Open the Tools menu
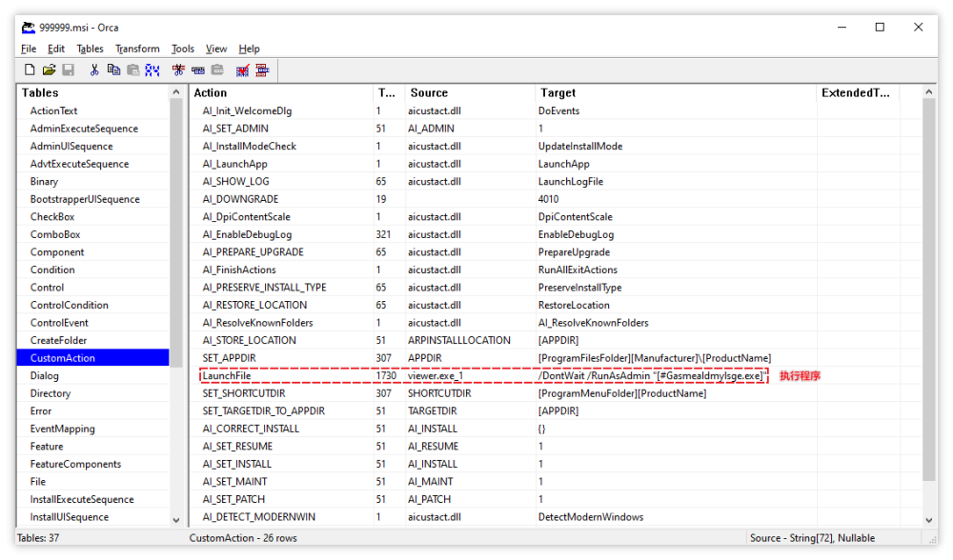 182,49
